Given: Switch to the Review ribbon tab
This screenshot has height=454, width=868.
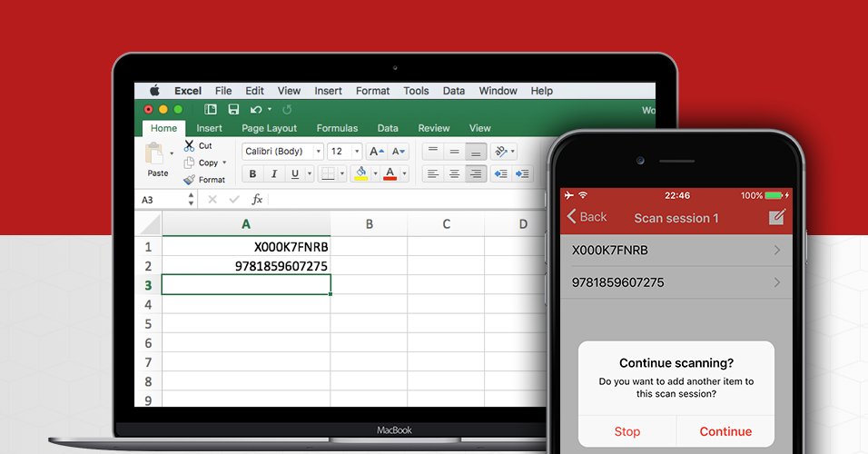Looking at the screenshot, I should pos(434,128).
